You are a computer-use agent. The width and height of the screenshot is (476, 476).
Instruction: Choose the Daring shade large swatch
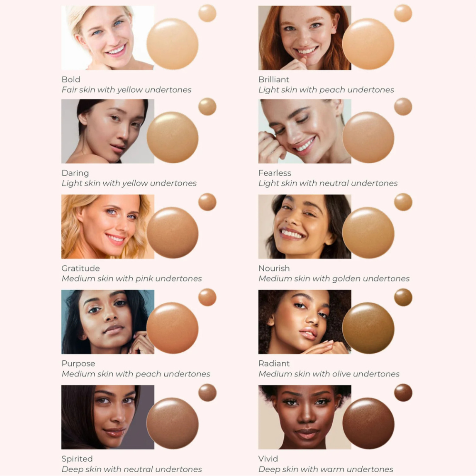pos(172,137)
